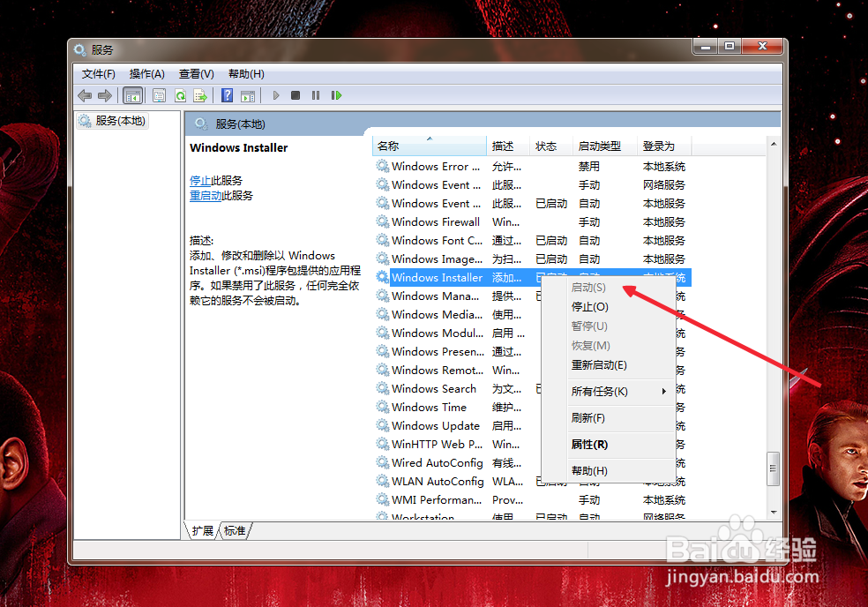Screen dimensions: 868x607
Task: Select Windows Font C... service name
Action: [438, 240]
